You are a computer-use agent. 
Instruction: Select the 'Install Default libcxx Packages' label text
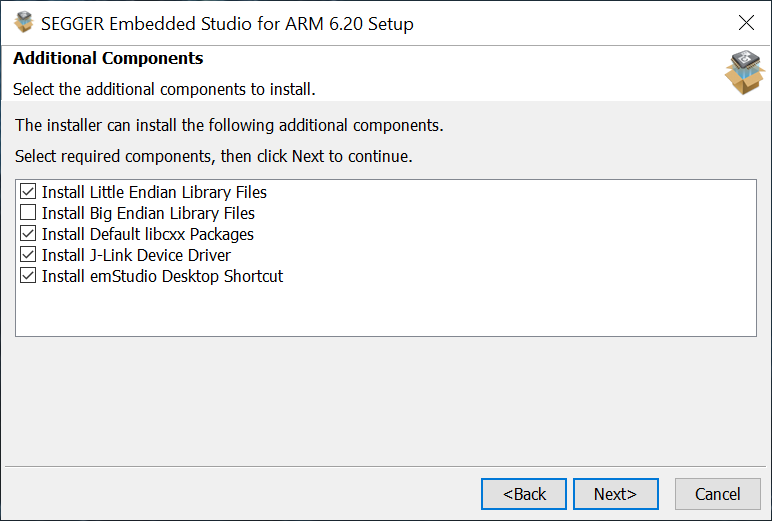click(148, 234)
